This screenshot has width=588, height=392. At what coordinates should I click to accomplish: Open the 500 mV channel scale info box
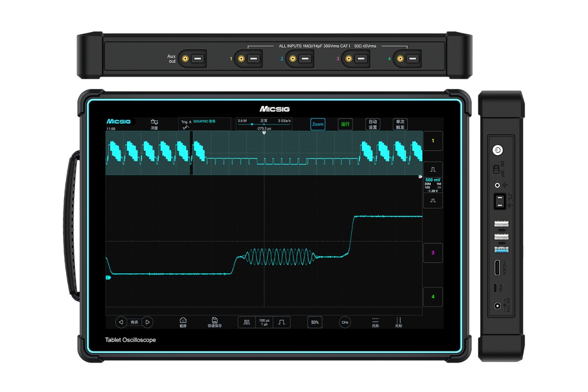point(433,185)
